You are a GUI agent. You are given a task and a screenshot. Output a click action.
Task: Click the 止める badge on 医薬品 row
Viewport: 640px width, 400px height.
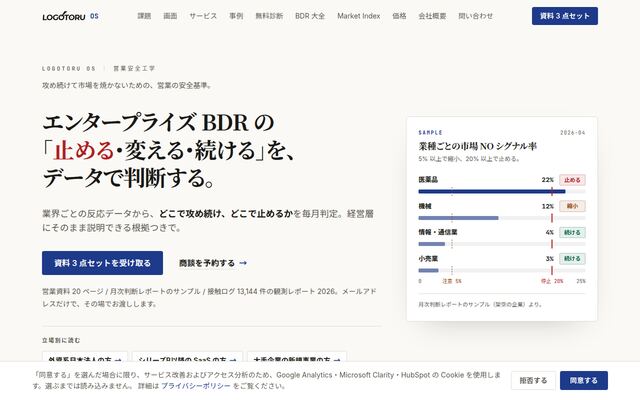572,180
